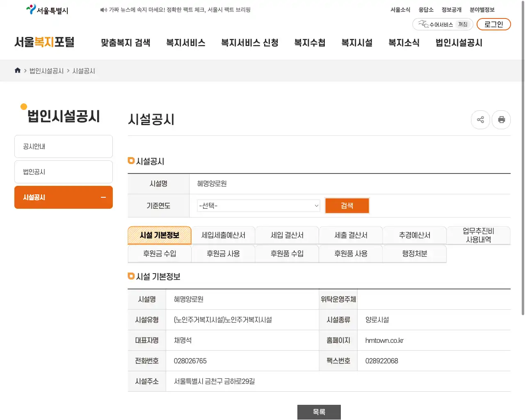This screenshot has width=525, height=420.
Task: Open the 후원금 수입 tab
Action: (160, 254)
